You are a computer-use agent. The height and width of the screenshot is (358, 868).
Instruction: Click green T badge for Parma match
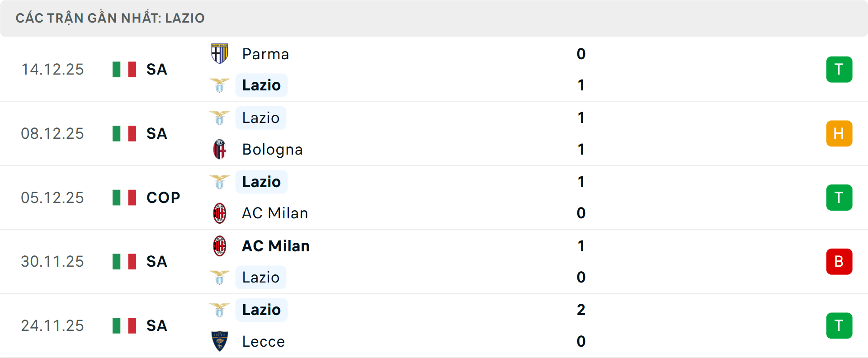(x=839, y=70)
